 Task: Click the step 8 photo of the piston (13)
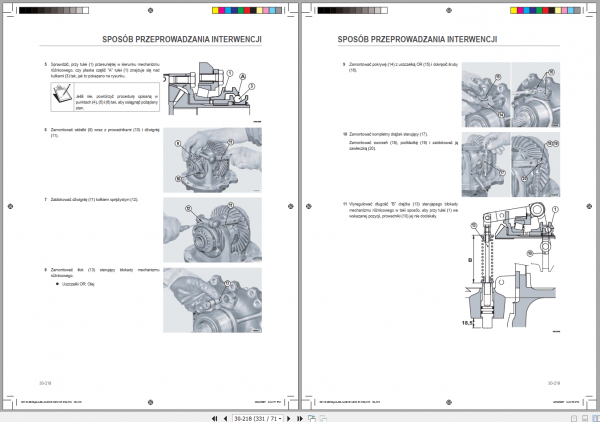(212, 300)
